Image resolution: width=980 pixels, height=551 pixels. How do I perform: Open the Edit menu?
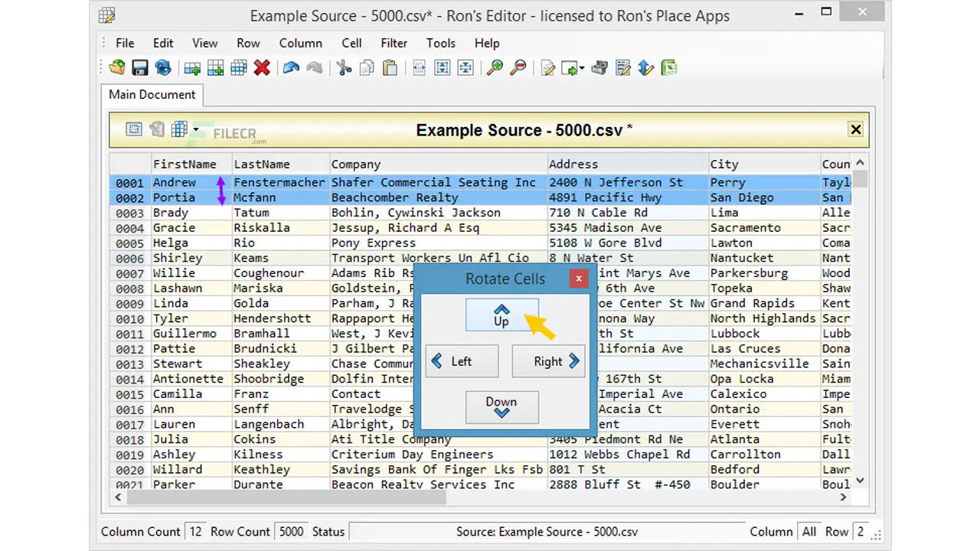[163, 43]
